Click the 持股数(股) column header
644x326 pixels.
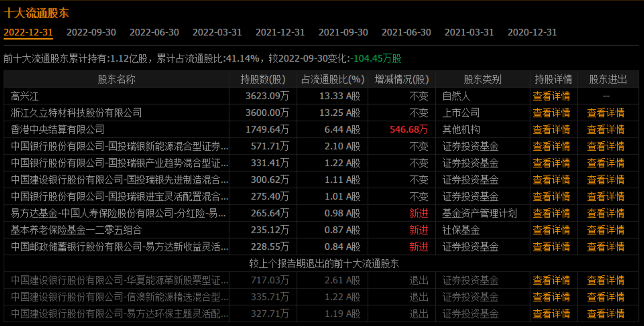click(263, 79)
